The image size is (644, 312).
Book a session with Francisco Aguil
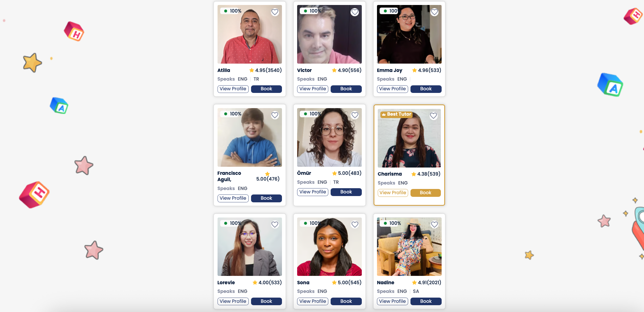(x=266, y=198)
